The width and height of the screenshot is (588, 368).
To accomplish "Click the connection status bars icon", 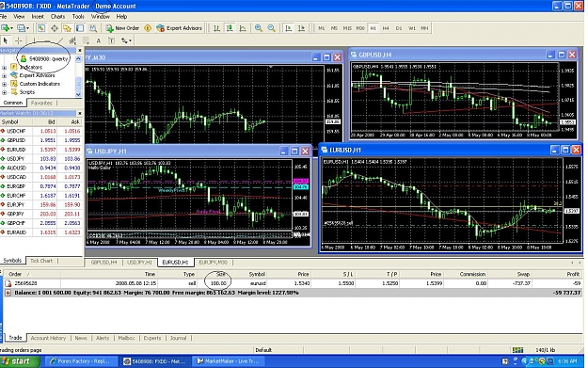I will click(x=517, y=350).
